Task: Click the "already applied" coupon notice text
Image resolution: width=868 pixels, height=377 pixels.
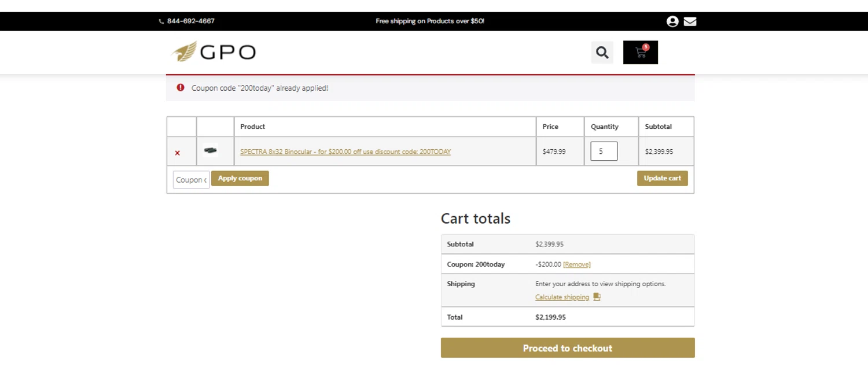Action: [x=260, y=88]
